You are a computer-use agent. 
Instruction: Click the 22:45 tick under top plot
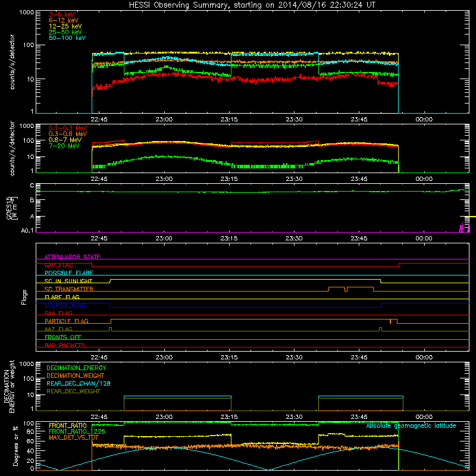point(99,120)
